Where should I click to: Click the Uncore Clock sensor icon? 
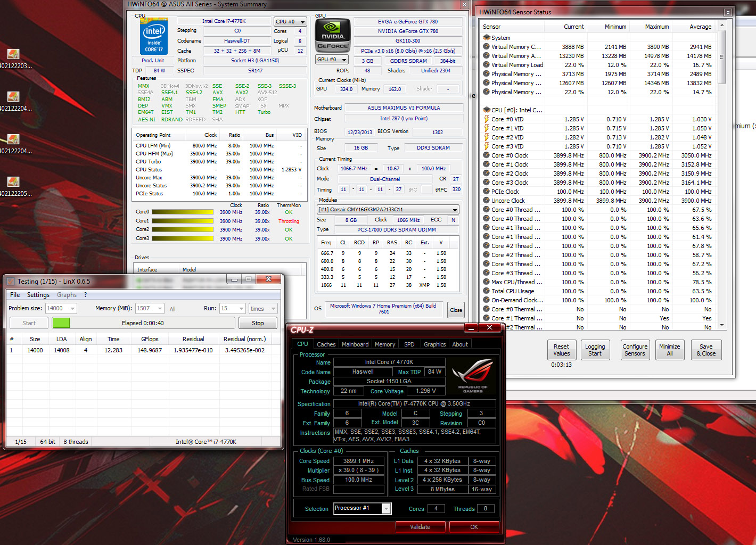(486, 201)
